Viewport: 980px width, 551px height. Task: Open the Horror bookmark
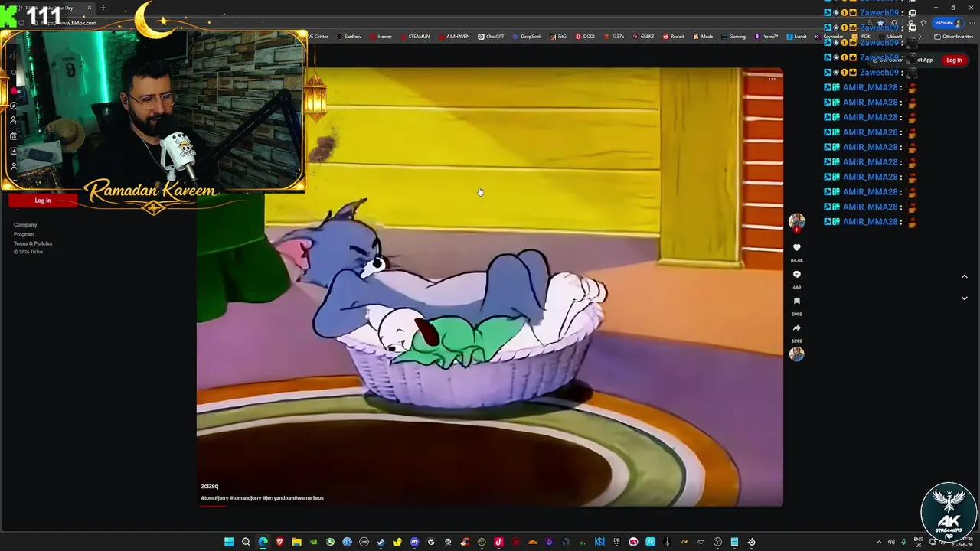pos(381,37)
